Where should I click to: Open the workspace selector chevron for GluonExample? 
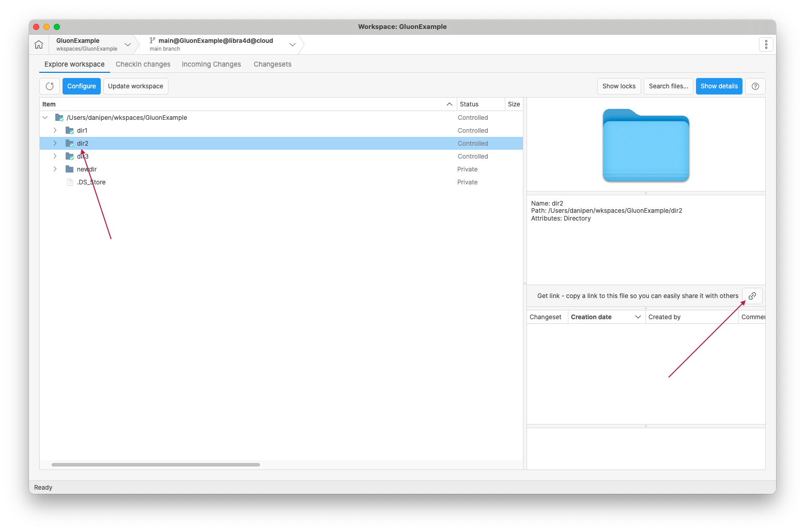(x=128, y=44)
